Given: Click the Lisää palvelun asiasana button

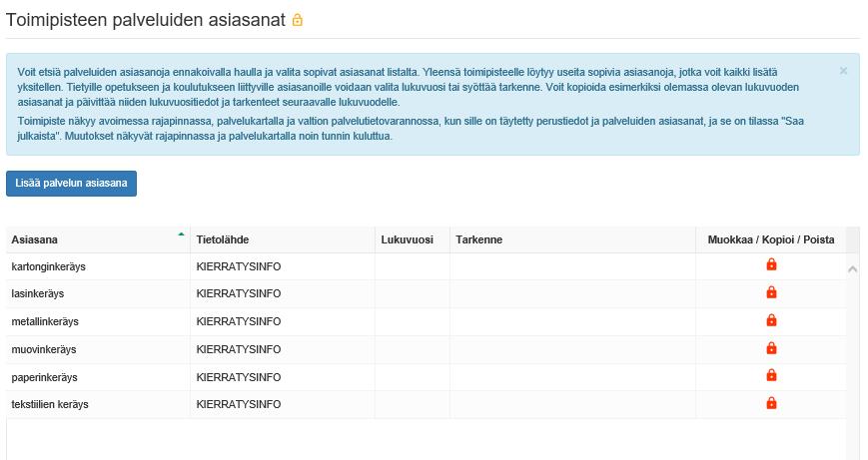Looking at the screenshot, I should (x=71, y=183).
